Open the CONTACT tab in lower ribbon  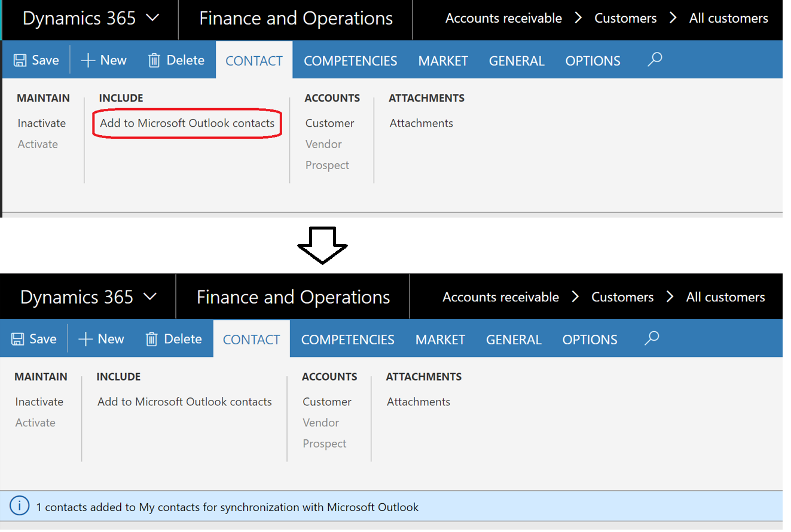point(252,339)
